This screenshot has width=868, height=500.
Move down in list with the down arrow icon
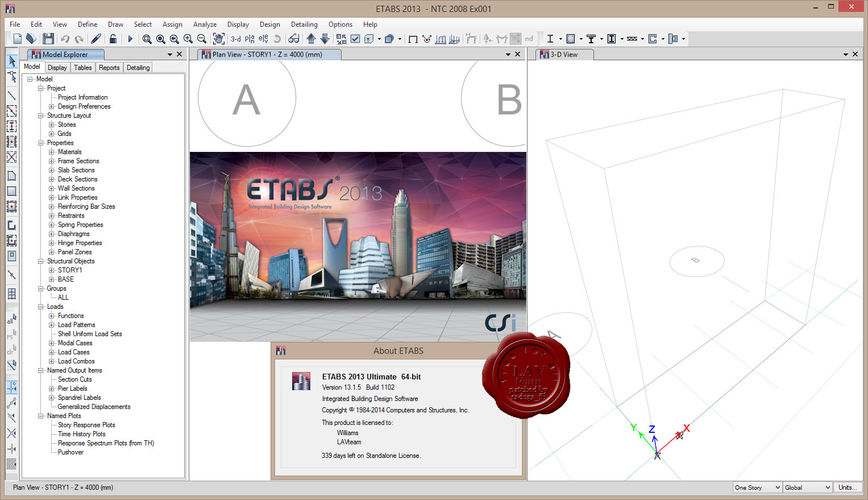click(325, 39)
